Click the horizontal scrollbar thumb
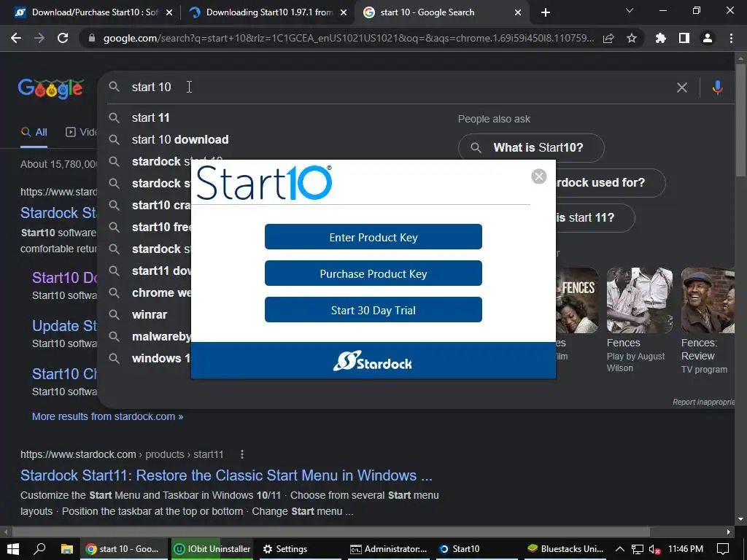This screenshot has height=560, width=747. click(331, 532)
